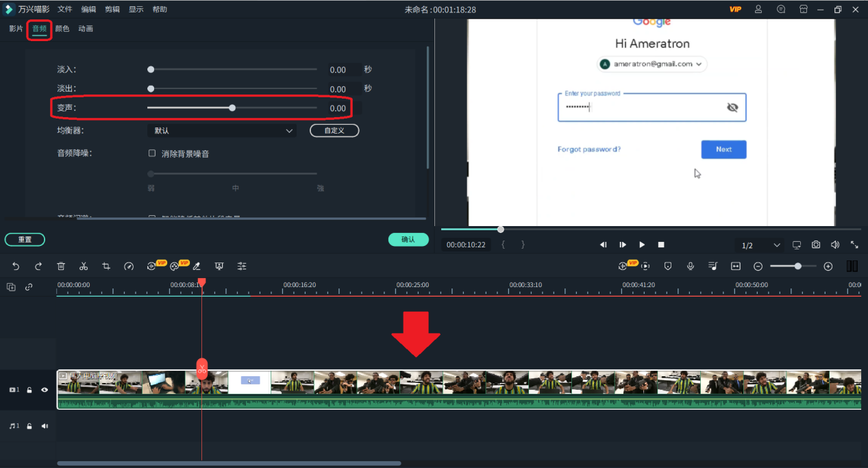
Task: Enable 消除背景噪音 checkbox
Action: 152,153
